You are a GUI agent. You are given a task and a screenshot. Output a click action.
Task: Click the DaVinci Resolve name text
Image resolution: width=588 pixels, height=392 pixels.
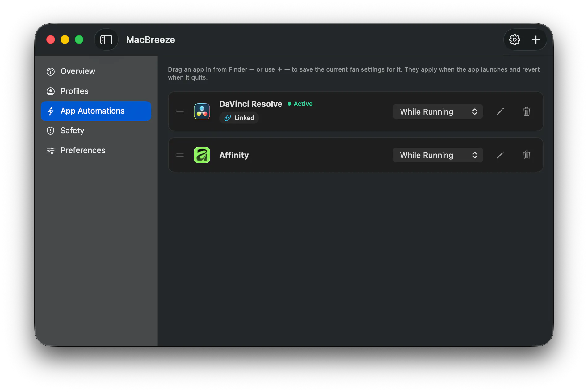click(251, 104)
